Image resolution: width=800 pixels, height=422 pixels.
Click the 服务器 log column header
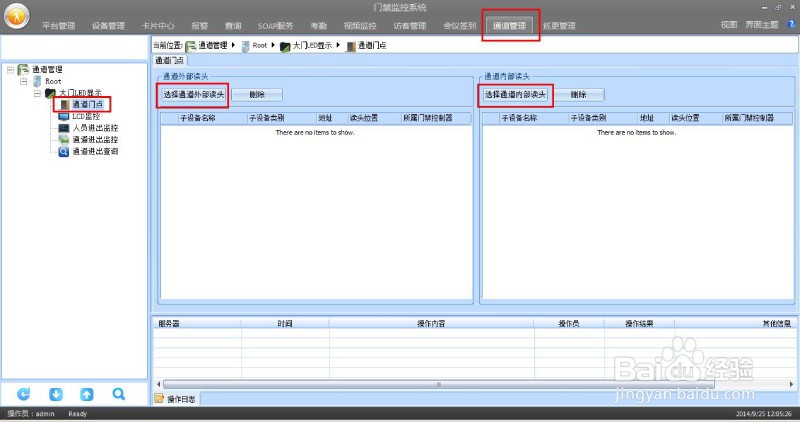coord(197,324)
